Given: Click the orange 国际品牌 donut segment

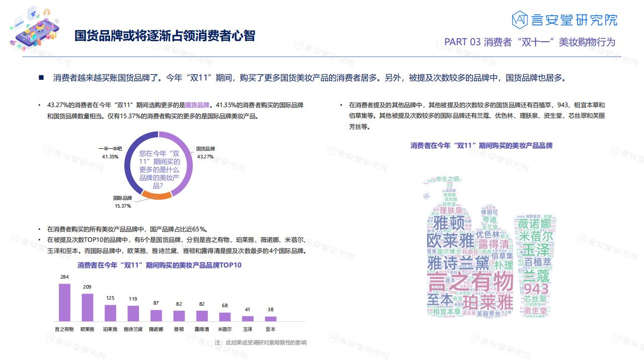Looking at the screenshot, I should 156,196.
